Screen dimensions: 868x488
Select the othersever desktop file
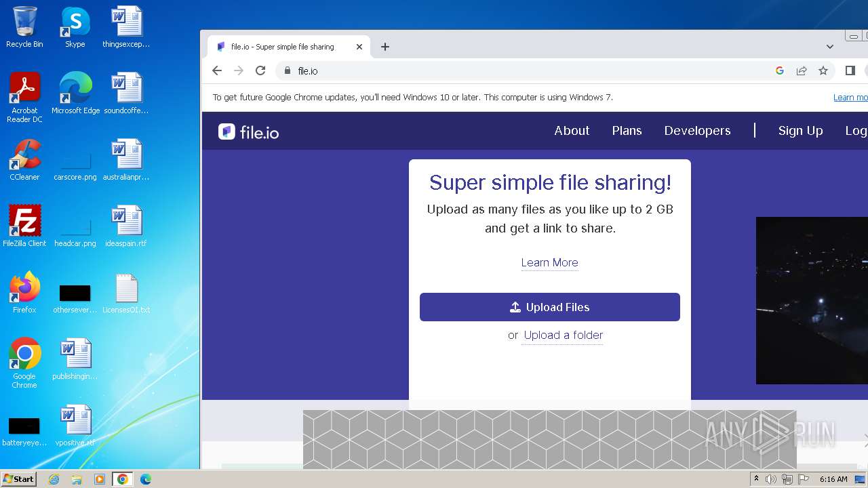point(75,300)
